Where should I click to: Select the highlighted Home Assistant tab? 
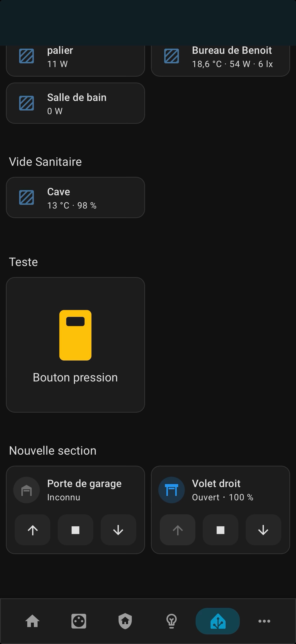(x=218, y=621)
